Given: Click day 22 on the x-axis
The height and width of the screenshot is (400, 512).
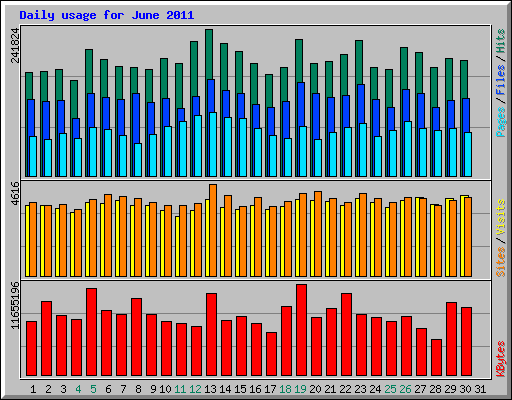Looking at the screenshot, I should pyautogui.click(x=345, y=389).
